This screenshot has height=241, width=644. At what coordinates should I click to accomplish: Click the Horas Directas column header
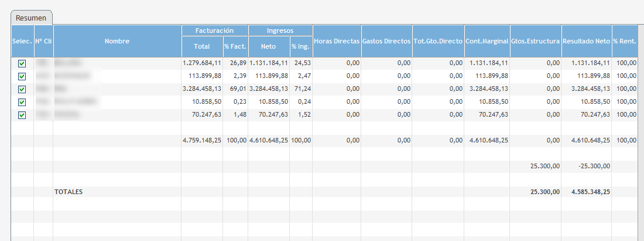(x=337, y=41)
